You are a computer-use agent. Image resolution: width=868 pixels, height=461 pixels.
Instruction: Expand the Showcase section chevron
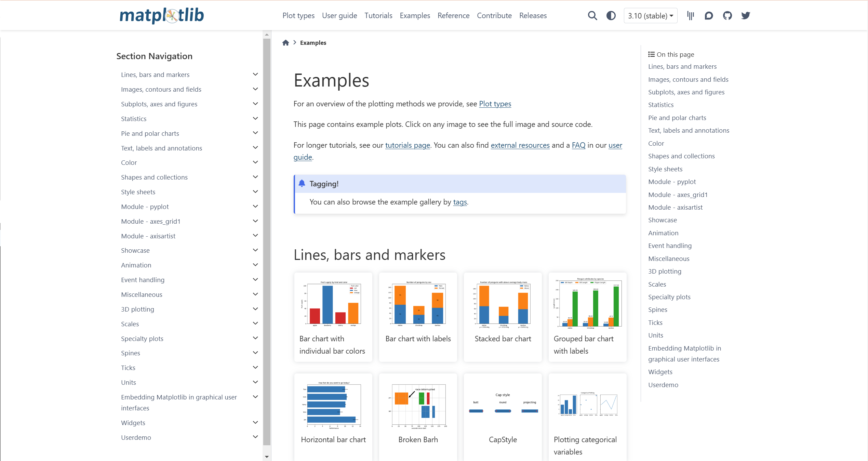click(x=255, y=250)
